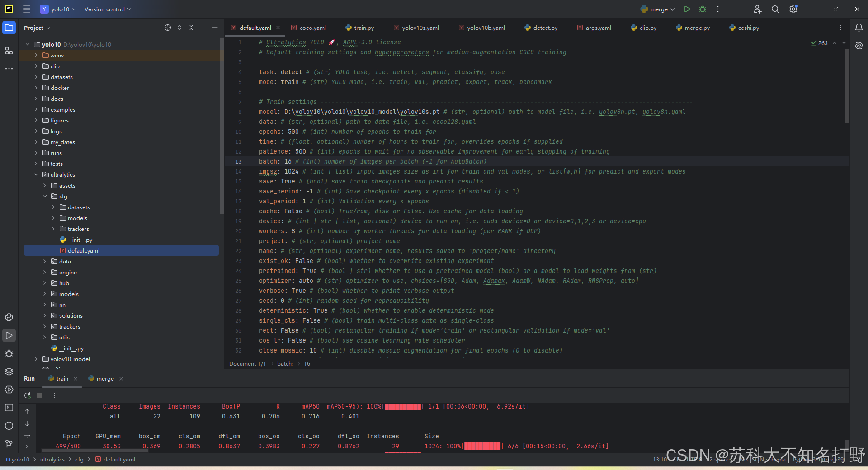
Task: Expand the engine folder
Action: click(x=45, y=272)
